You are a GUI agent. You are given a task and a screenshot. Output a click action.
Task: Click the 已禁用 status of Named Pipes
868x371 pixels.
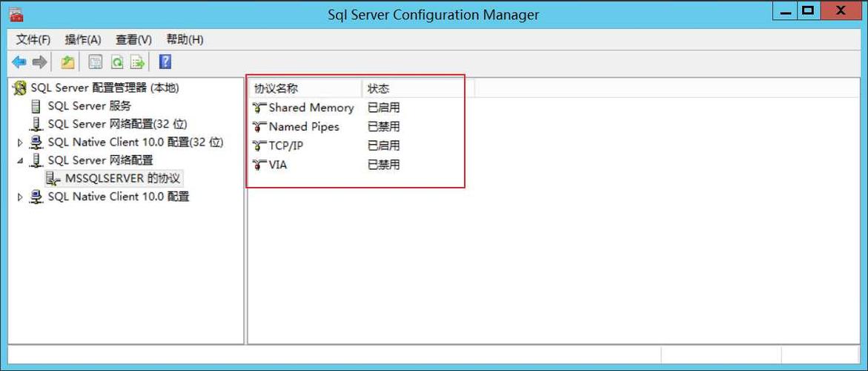point(384,127)
